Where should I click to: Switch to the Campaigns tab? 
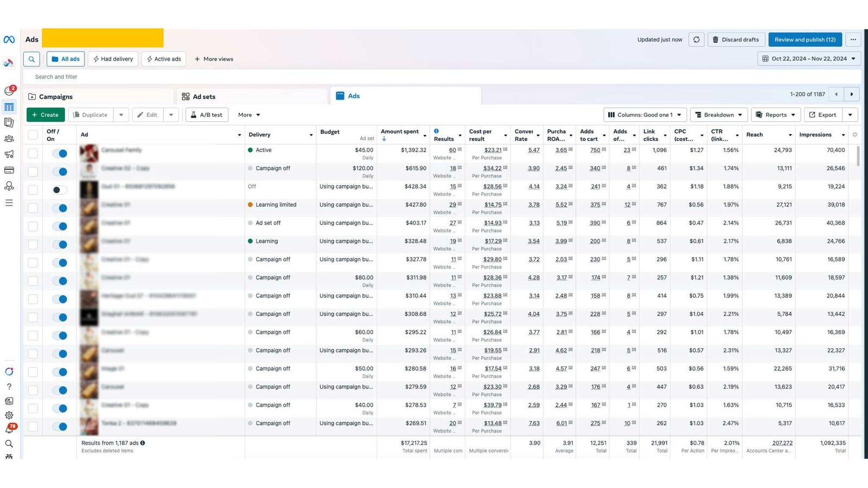(x=55, y=97)
